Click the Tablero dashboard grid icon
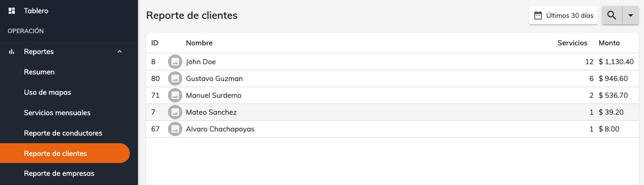Image resolution: width=644 pixels, height=185 pixels. click(x=12, y=10)
